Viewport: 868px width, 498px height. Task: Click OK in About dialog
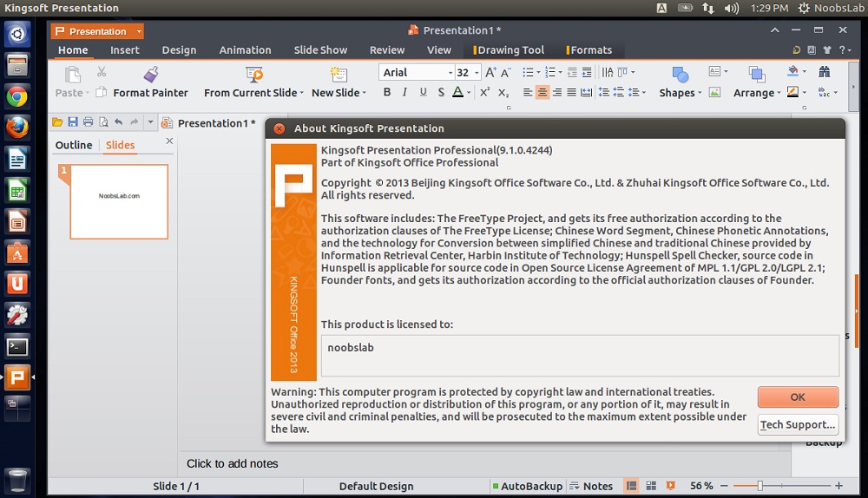click(x=798, y=396)
